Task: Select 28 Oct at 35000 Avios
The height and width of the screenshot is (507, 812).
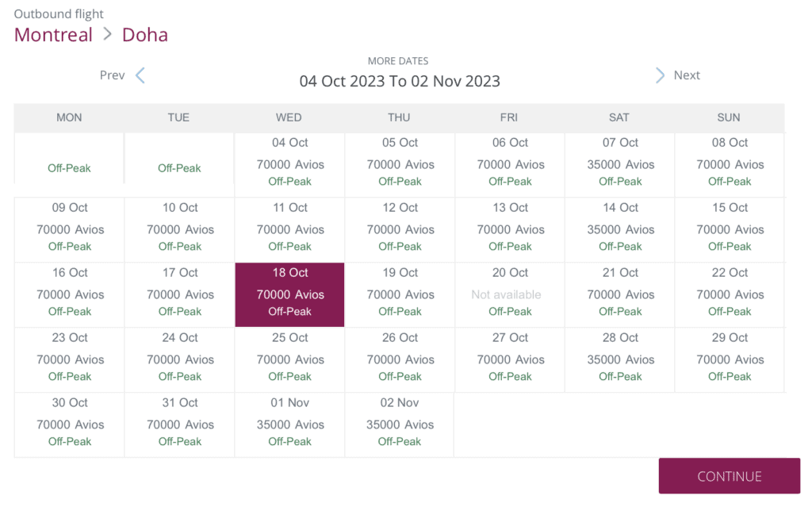Action: point(619,359)
